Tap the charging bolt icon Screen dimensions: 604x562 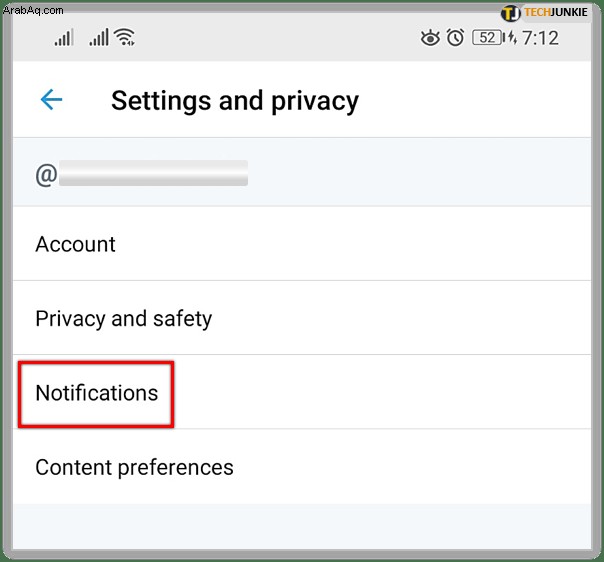(512, 38)
